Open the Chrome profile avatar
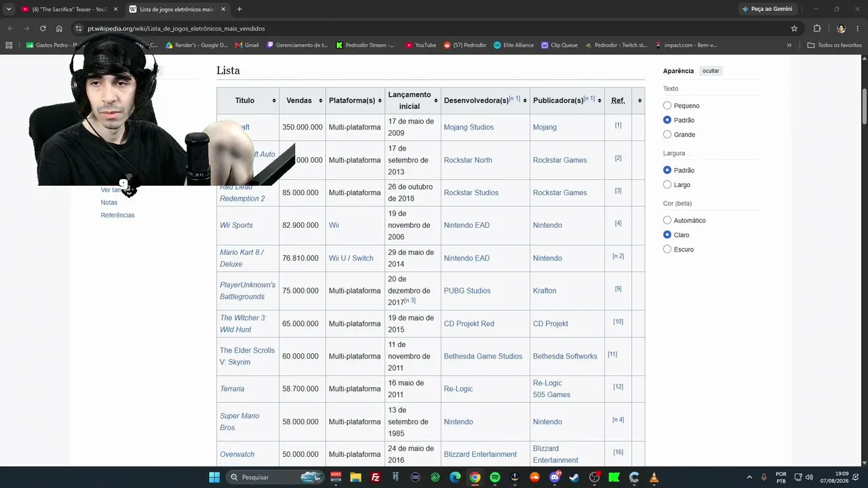 pyautogui.click(x=841, y=28)
